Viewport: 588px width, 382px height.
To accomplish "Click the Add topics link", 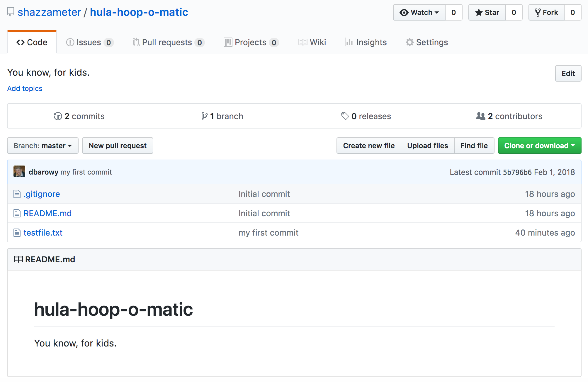I will coord(25,88).
